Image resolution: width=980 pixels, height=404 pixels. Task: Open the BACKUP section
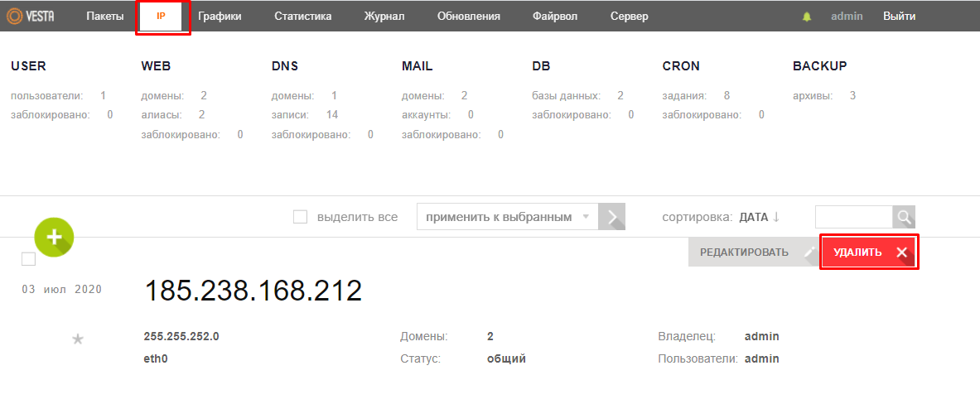click(x=820, y=66)
